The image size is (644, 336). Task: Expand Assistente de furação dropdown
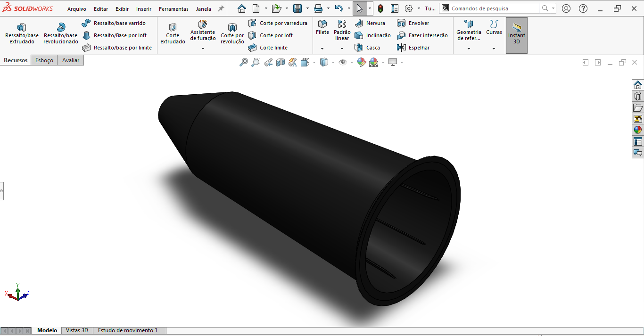point(203,49)
